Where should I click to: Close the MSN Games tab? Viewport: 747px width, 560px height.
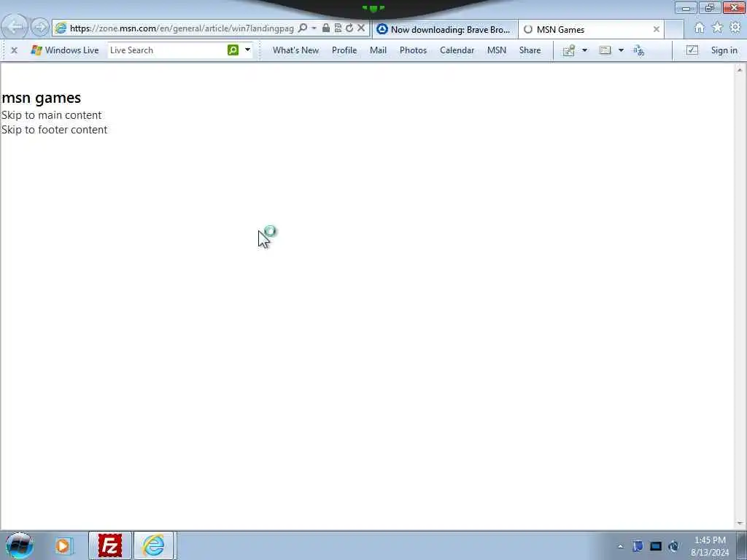[x=656, y=29]
